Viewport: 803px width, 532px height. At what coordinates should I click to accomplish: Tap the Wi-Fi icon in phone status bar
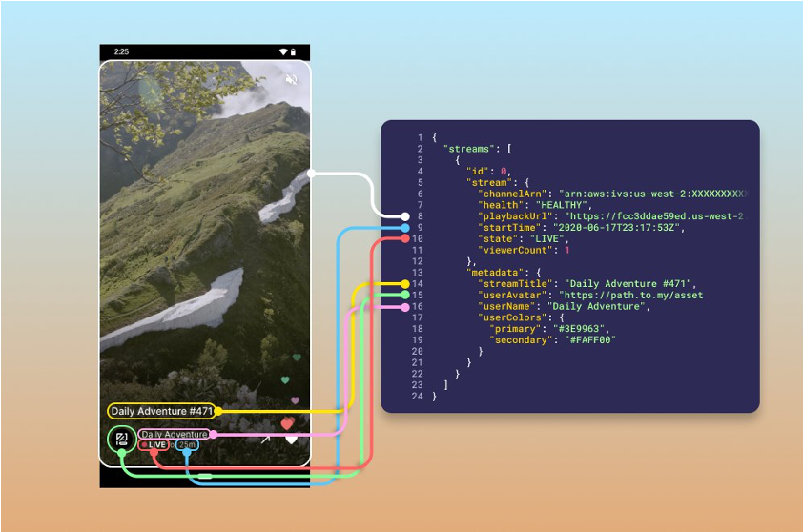click(x=283, y=51)
